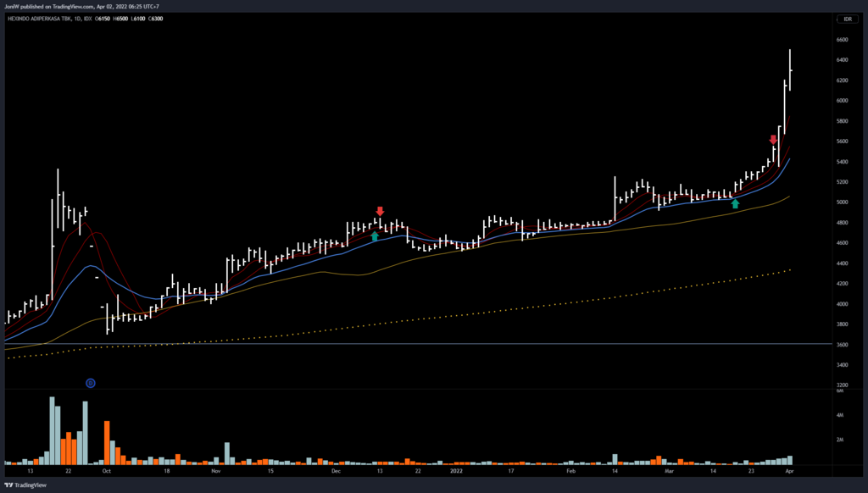Click the tall orange volume bar near Oct

coord(107,442)
